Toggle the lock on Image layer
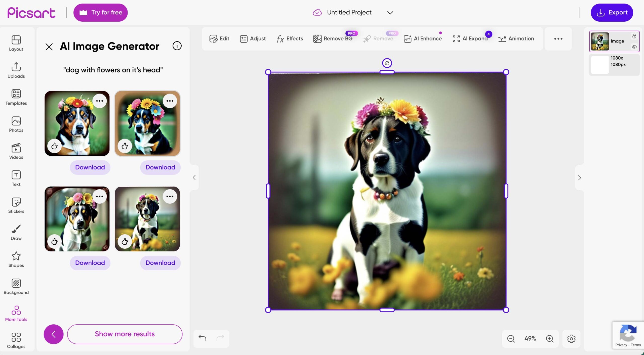The image size is (644, 355). (634, 36)
